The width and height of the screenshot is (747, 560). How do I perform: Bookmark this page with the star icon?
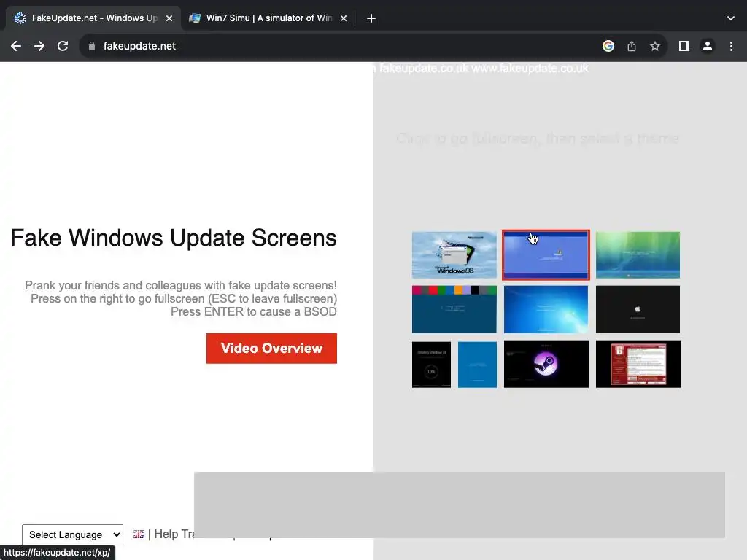[655, 46]
